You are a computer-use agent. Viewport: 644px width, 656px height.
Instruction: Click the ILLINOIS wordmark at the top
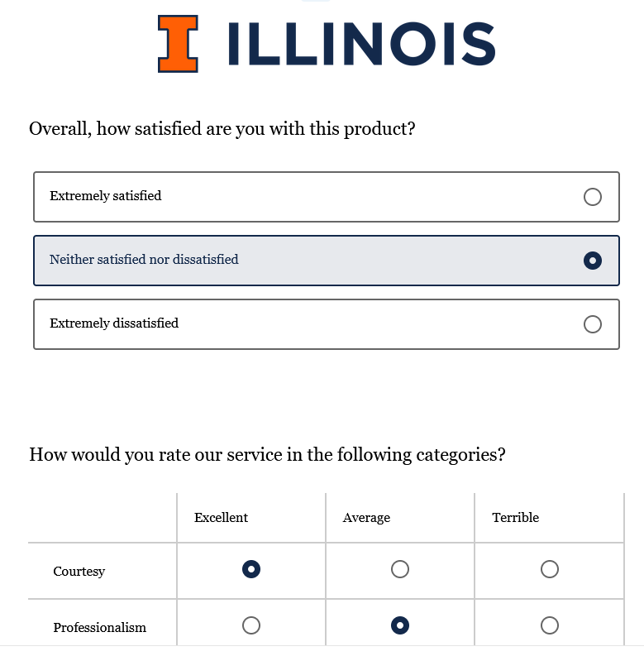click(362, 44)
